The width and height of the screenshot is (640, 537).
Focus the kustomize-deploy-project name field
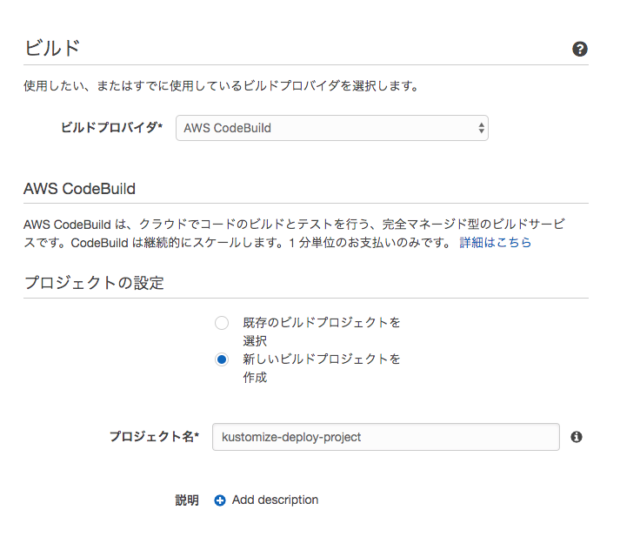pyautogui.click(x=386, y=437)
